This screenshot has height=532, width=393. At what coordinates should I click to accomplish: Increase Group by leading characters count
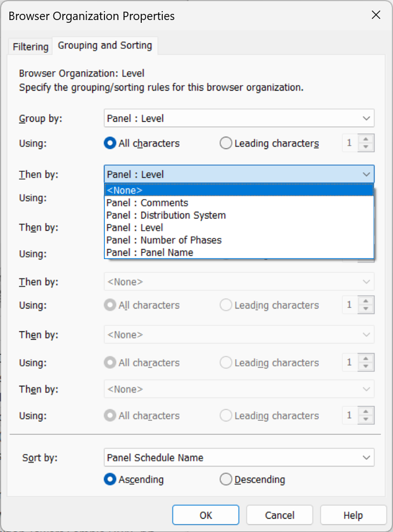click(x=365, y=140)
